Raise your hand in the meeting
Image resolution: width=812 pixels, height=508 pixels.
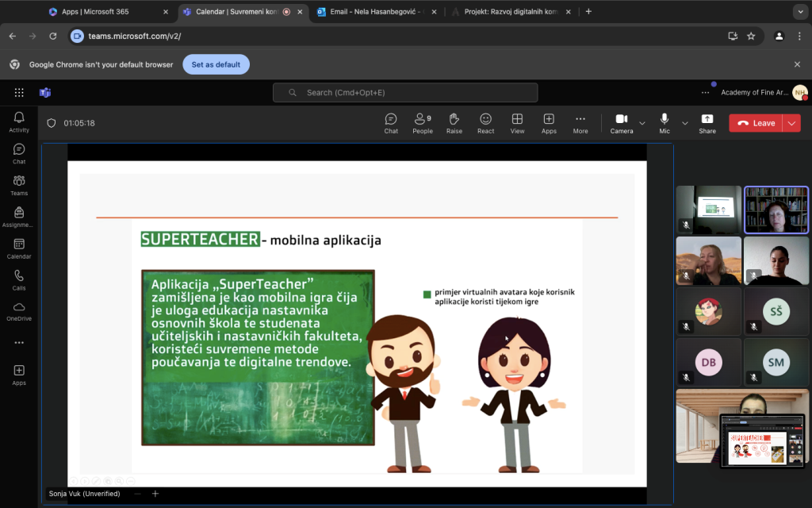[454, 122]
